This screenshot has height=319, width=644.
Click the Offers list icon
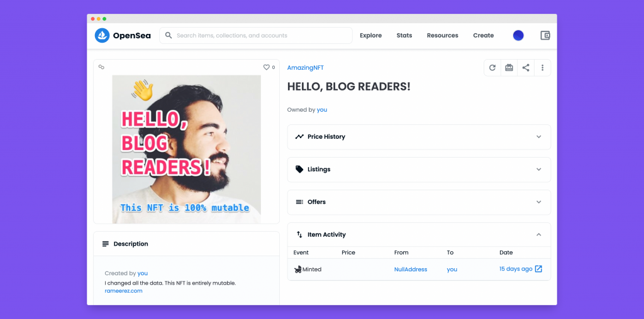tap(299, 202)
